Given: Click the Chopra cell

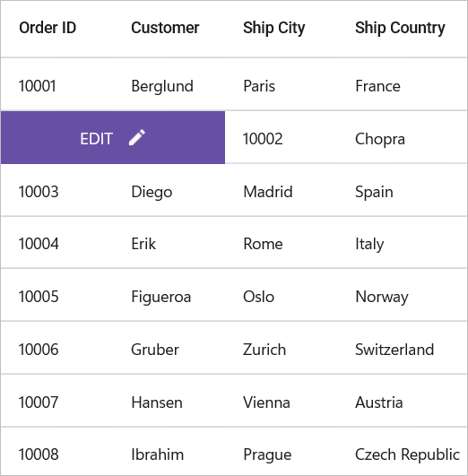Looking at the screenshot, I should click(402, 137).
